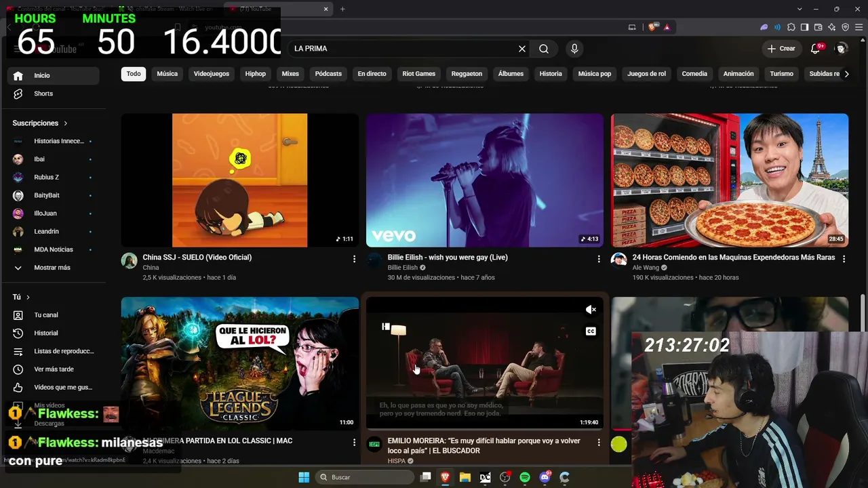
Task: Open options menu for China SSJ - SUELO
Action: [354, 259]
